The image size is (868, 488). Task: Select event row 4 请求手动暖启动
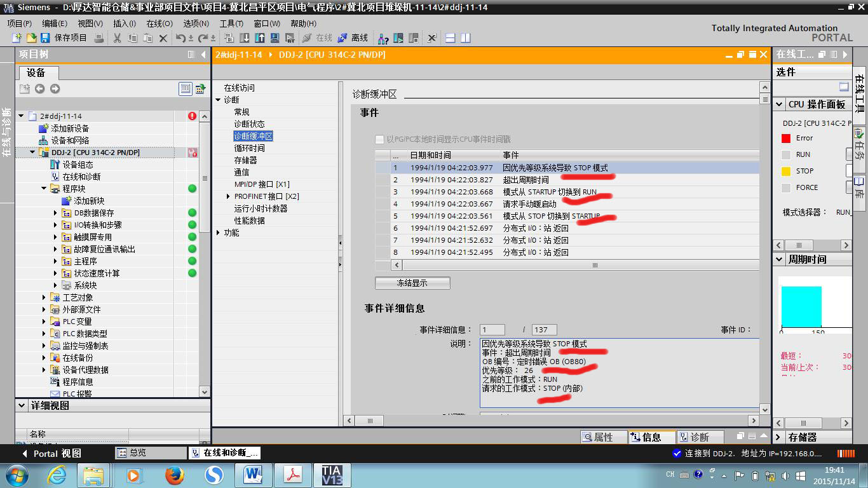click(567, 204)
